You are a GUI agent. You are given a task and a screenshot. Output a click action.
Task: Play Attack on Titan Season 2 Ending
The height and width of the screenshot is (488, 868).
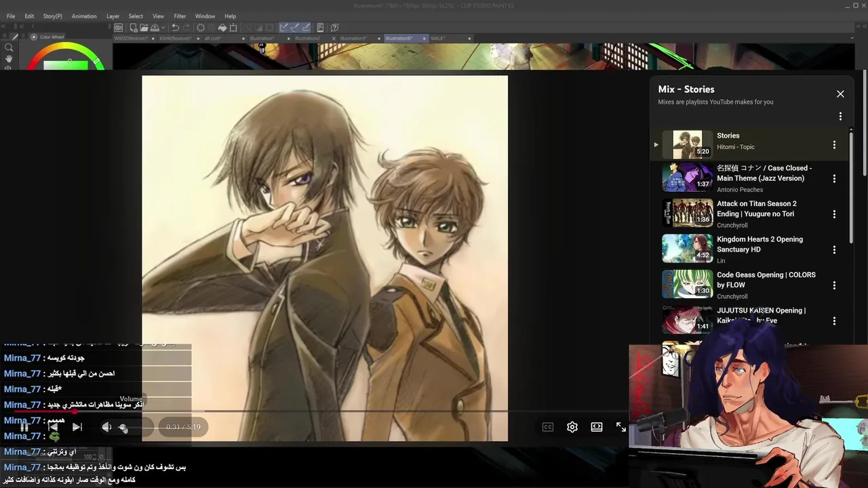click(x=757, y=209)
